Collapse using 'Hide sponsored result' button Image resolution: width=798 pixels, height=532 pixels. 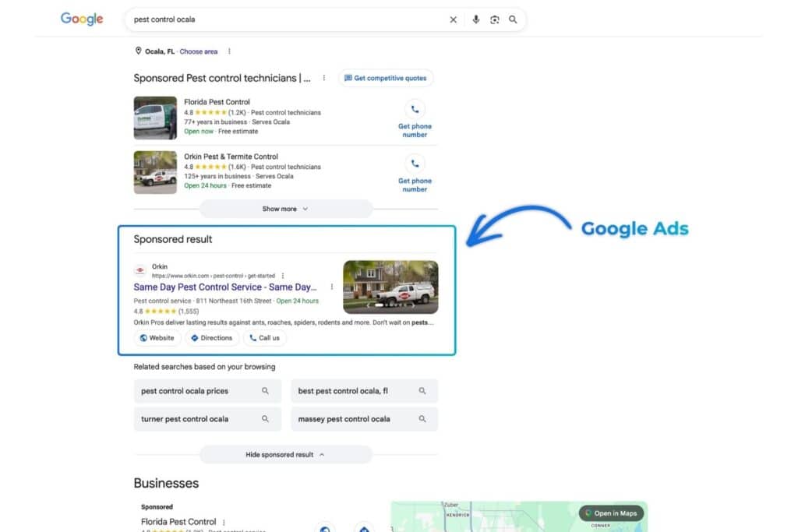[285, 454]
